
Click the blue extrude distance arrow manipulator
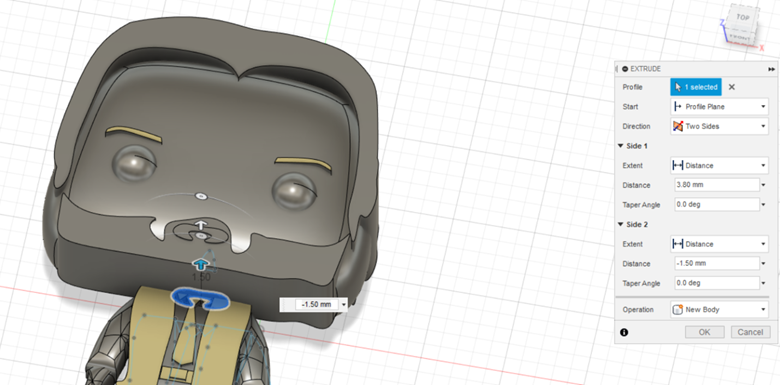[x=200, y=264]
